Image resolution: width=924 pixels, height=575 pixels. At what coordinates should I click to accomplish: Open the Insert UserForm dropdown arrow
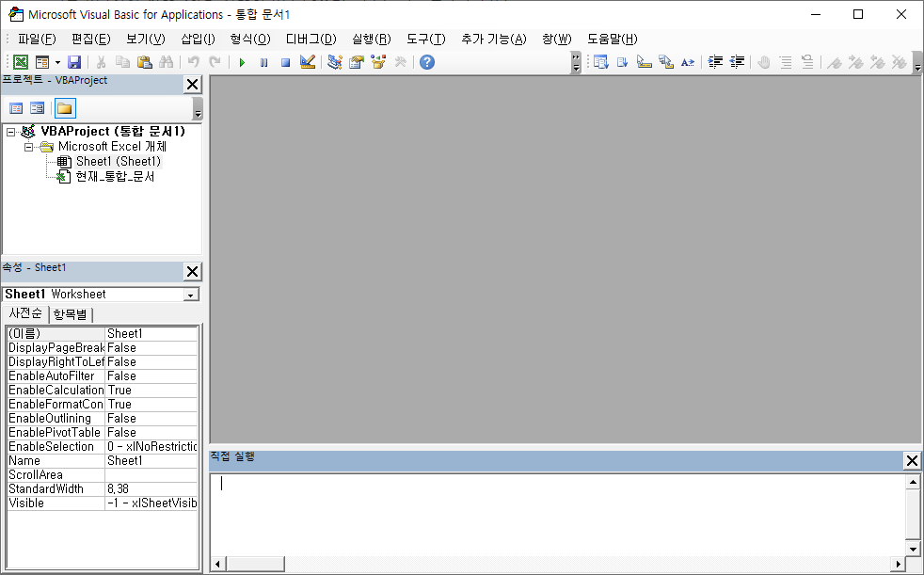[x=57, y=62]
